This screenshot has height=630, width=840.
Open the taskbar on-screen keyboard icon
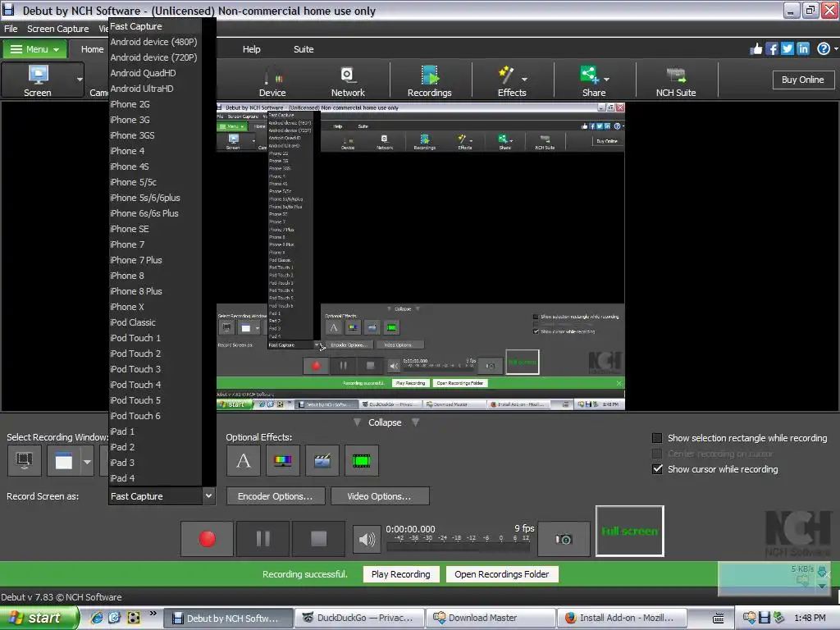719,618
